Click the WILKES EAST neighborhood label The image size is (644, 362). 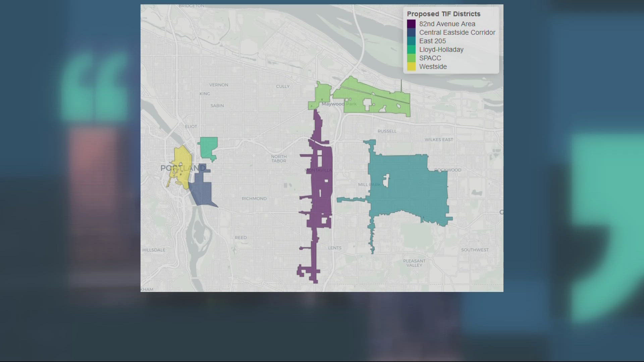[439, 140]
